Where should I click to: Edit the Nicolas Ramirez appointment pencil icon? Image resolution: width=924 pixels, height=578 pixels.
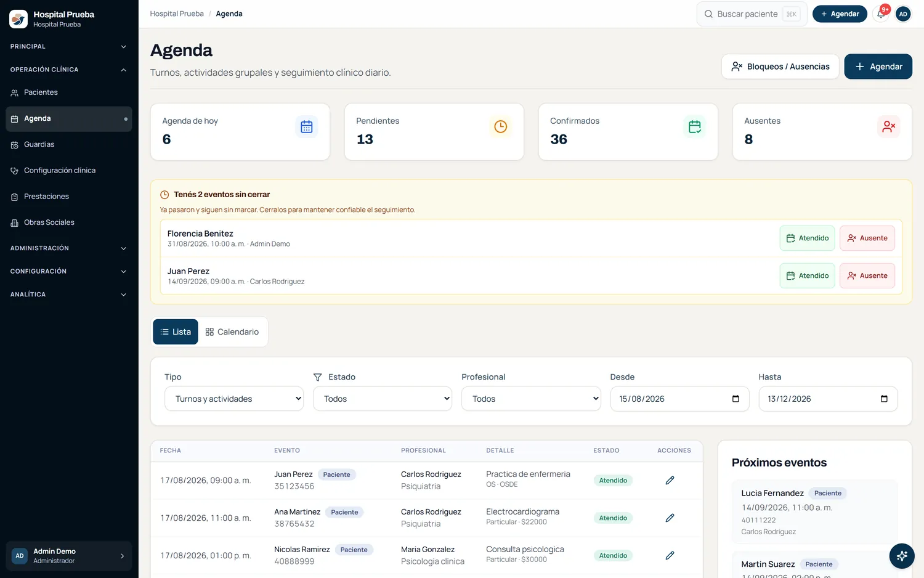click(670, 555)
